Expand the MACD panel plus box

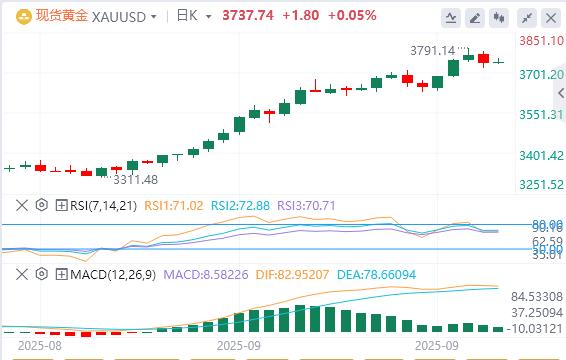(61, 274)
